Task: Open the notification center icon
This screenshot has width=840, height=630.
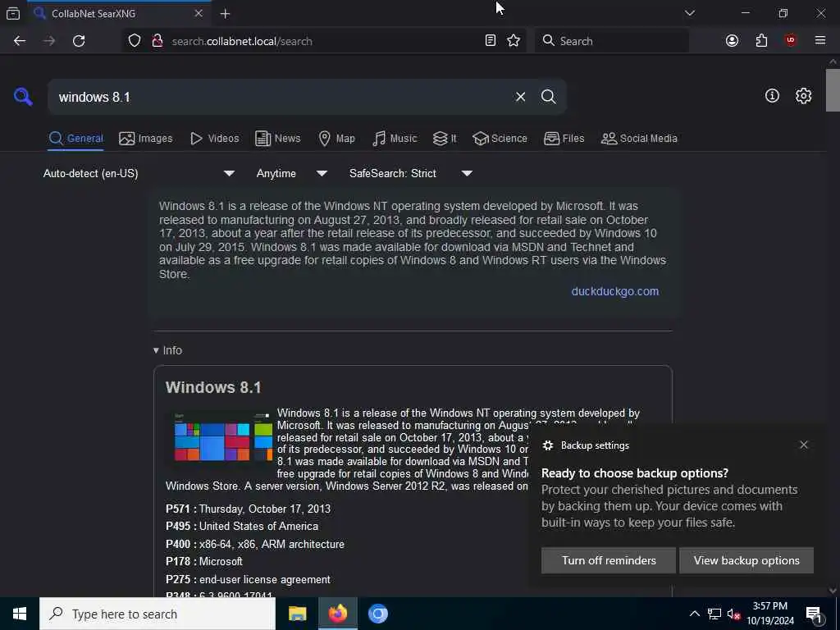Action: pos(814,614)
